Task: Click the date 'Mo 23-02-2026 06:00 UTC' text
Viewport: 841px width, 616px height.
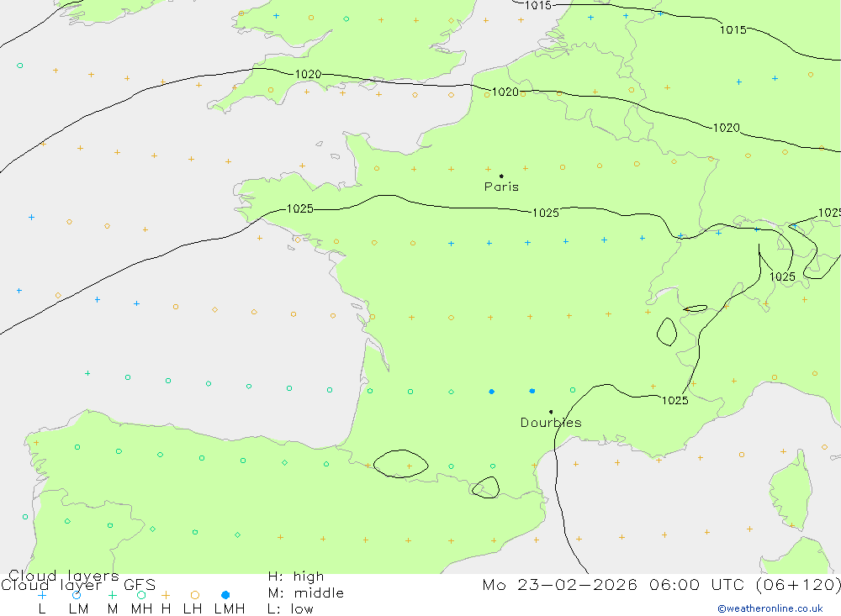Action: (616, 584)
